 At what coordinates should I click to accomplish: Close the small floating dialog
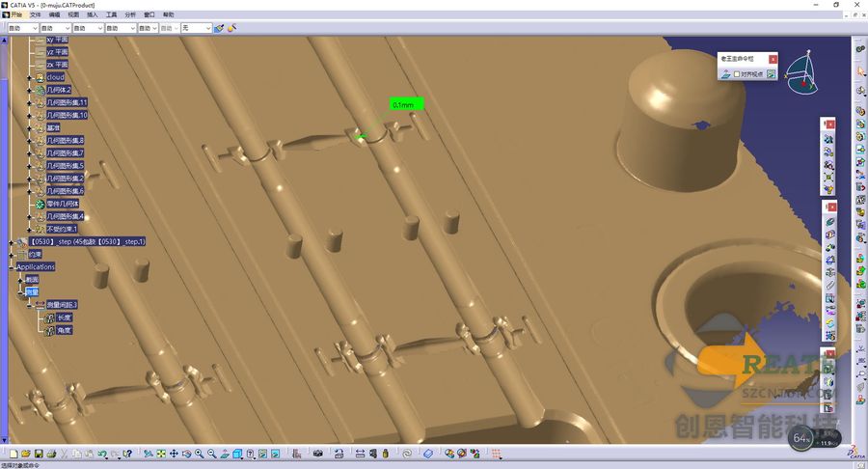pyautogui.click(x=773, y=59)
